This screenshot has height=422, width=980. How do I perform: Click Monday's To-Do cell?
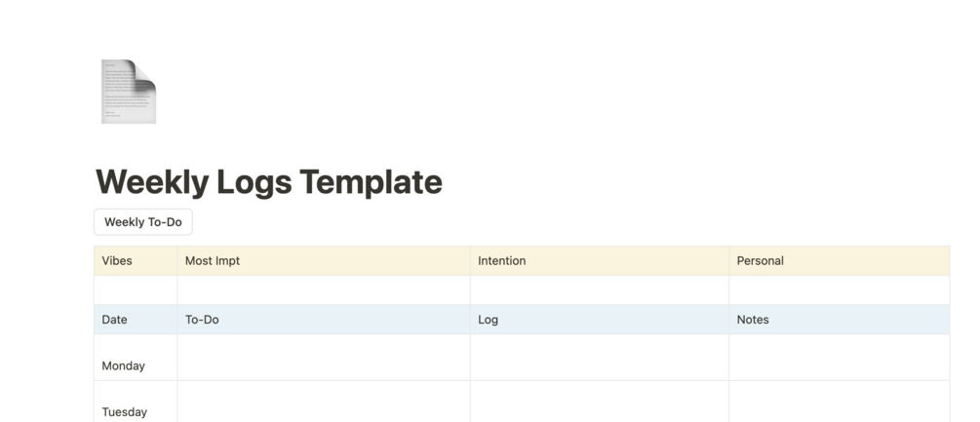(324, 359)
